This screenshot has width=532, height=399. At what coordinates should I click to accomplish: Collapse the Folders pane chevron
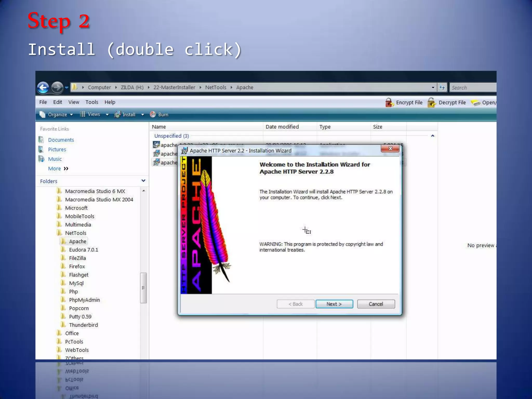143,181
